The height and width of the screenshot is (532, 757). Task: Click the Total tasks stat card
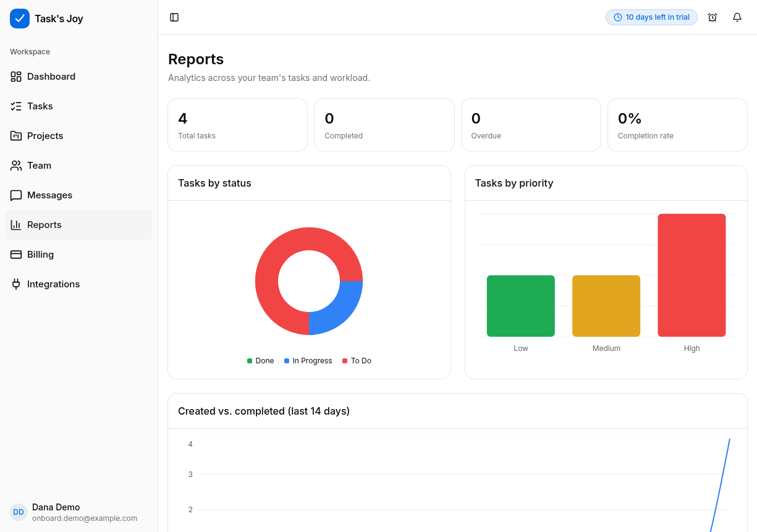[237, 125]
